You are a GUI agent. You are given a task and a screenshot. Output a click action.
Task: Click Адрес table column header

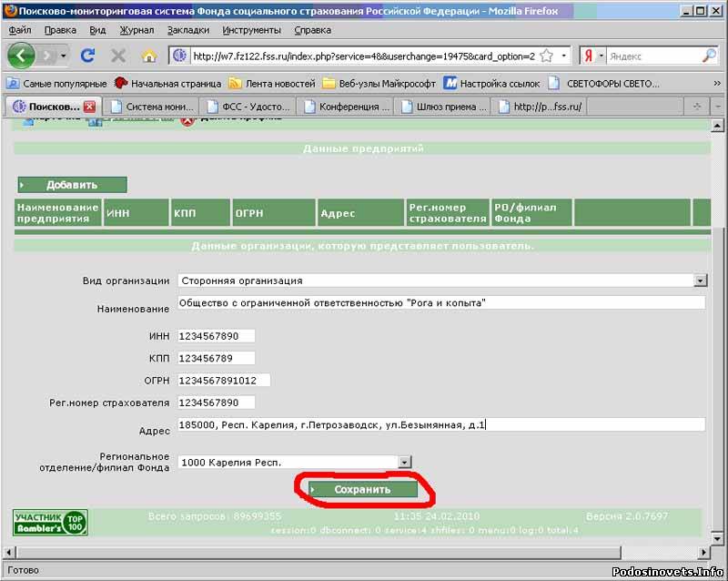tap(360, 213)
